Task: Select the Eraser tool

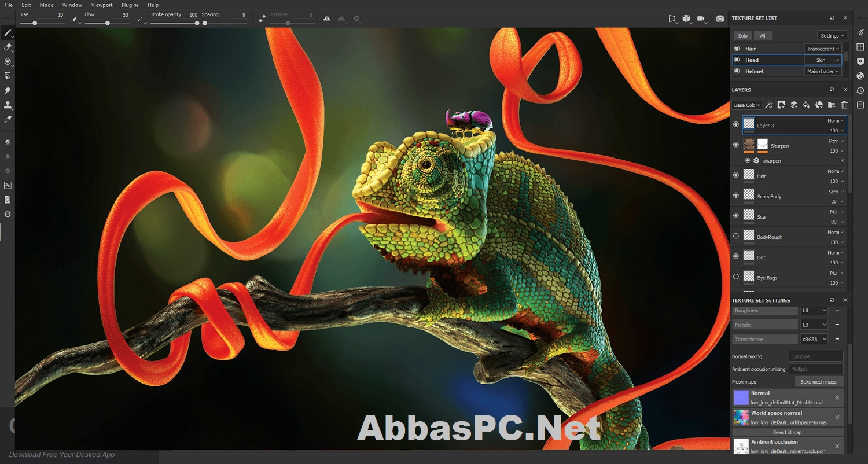Action: coord(8,47)
